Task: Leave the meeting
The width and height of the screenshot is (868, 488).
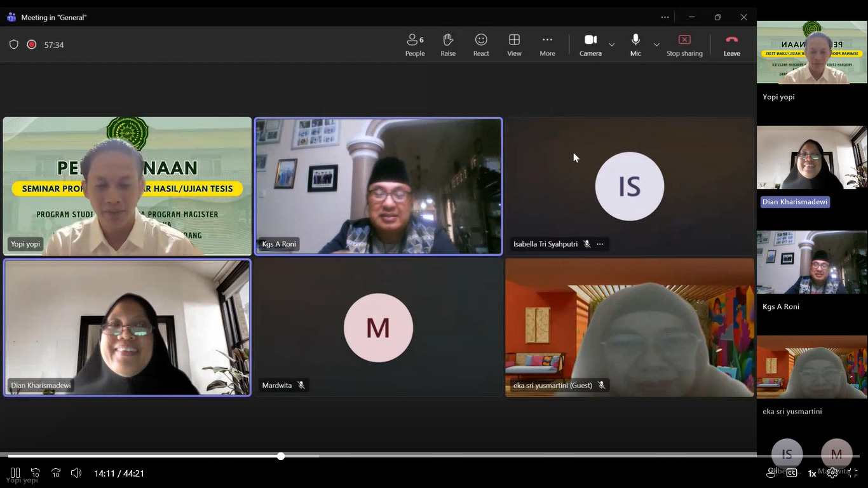Action: [x=731, y=44]
